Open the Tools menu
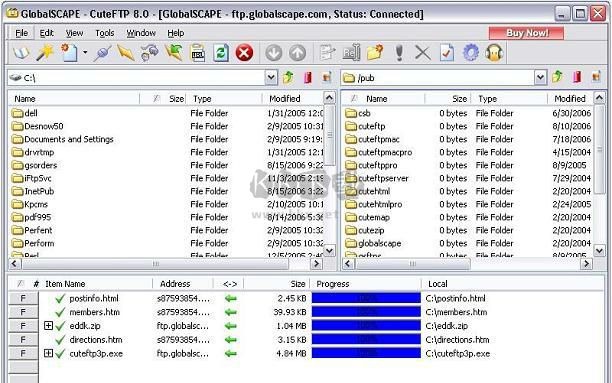This screenshot has height=383, width=612. [x=105, y=33]
